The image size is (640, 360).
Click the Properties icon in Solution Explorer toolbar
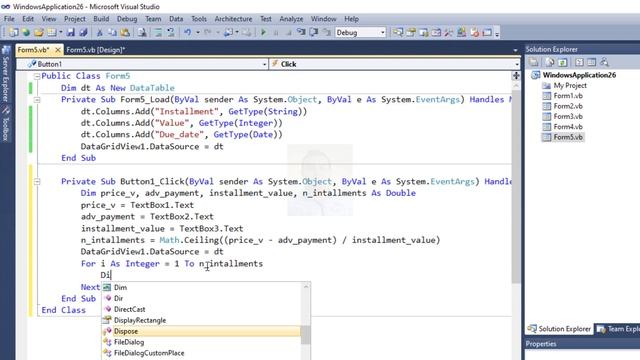533,62
